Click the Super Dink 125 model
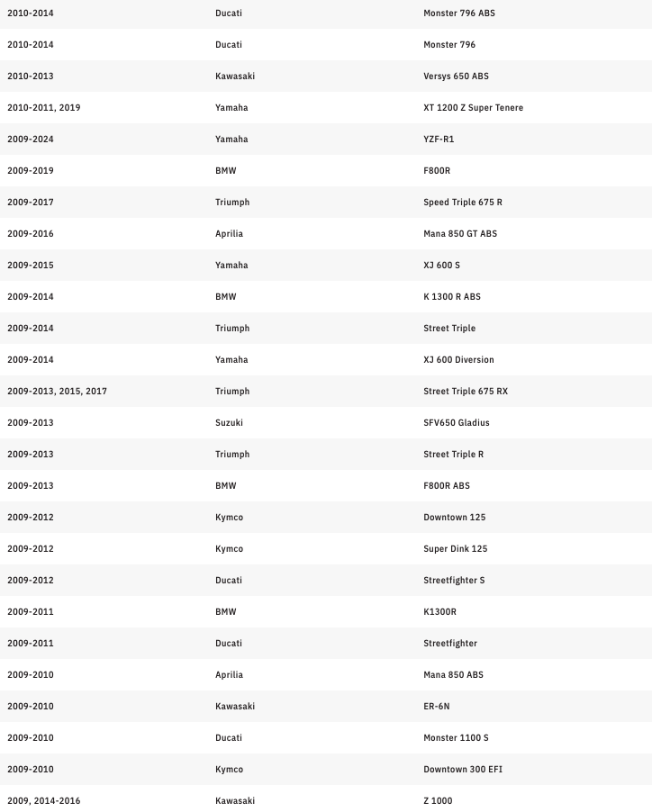 [x=455, y=549]
